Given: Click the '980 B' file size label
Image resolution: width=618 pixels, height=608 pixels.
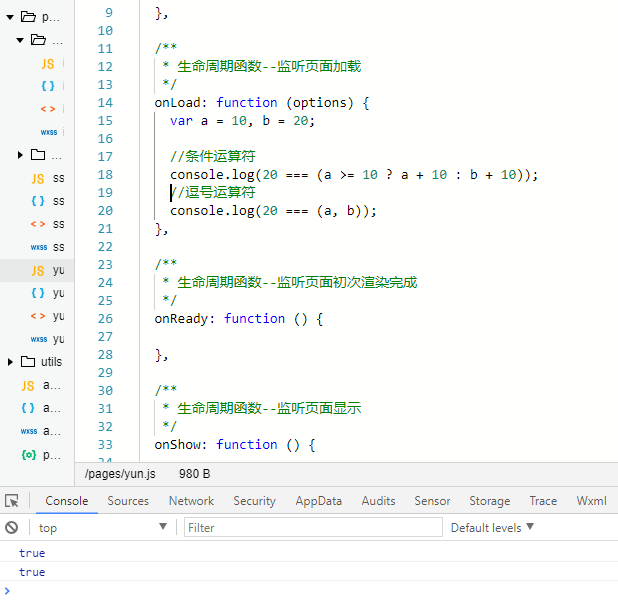Looking at the screenshot, I should [x=194, y=474].
